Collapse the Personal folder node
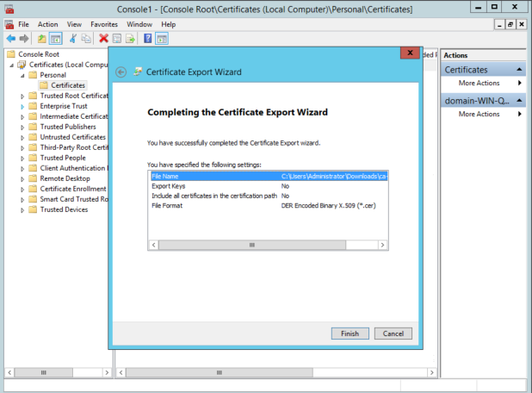Image resolution: width=532 pixels, height=393 pixels. 23,75
